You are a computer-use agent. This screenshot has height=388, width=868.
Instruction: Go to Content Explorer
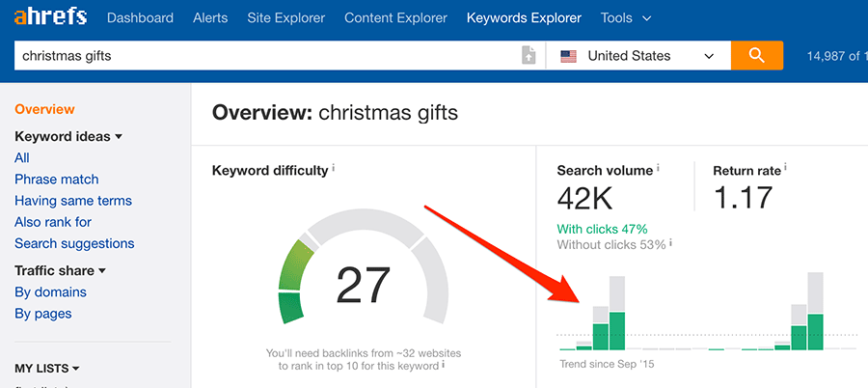395,18
